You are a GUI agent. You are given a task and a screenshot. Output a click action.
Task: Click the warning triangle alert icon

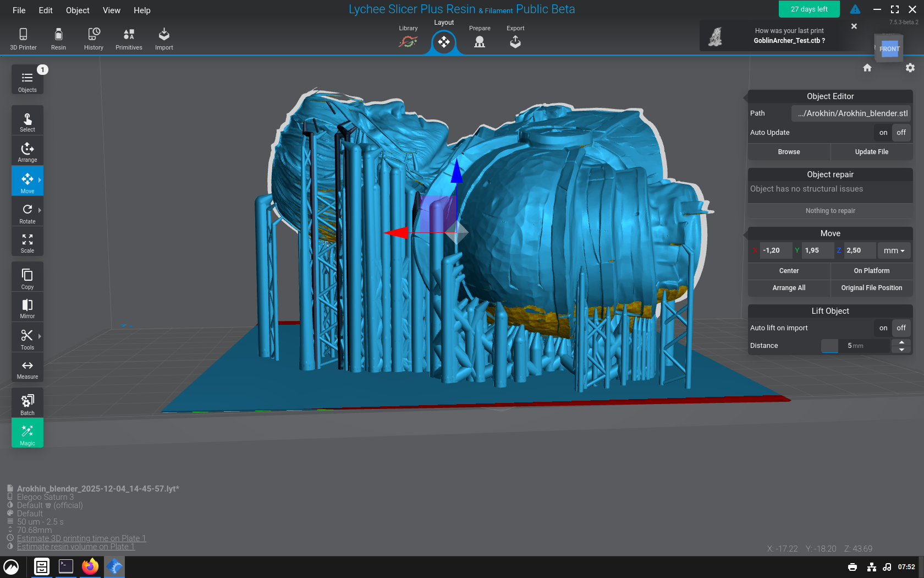point(855,9)
